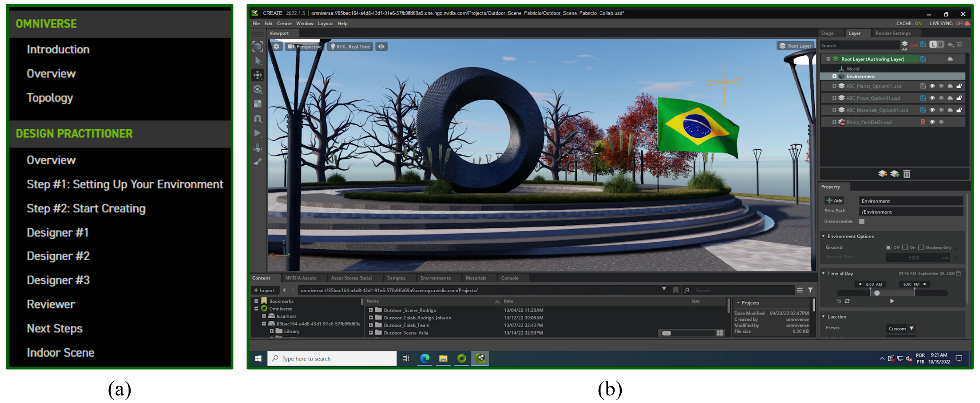Screen dimensions: 980x403
Task: Open viewport settings gear icon
Action: pyautogui.click(x=277, y=46)
